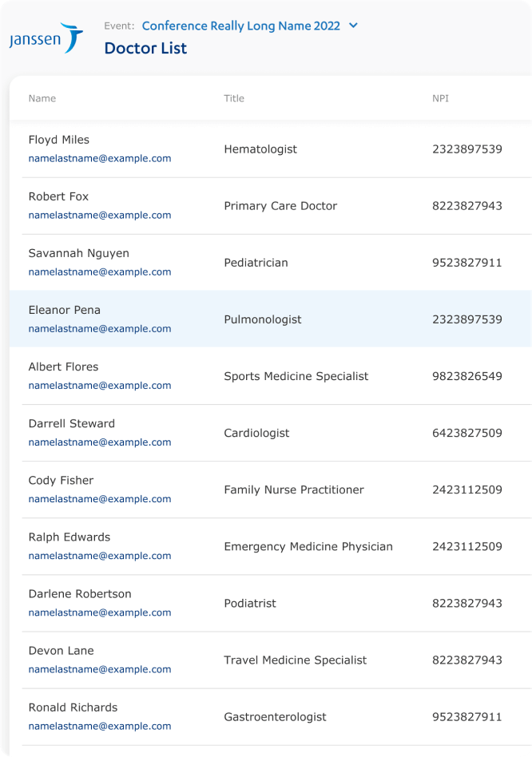This screenshot has width=532, height=757.
Task: Click Ronald Richards's email address
Action: (99, 726)
